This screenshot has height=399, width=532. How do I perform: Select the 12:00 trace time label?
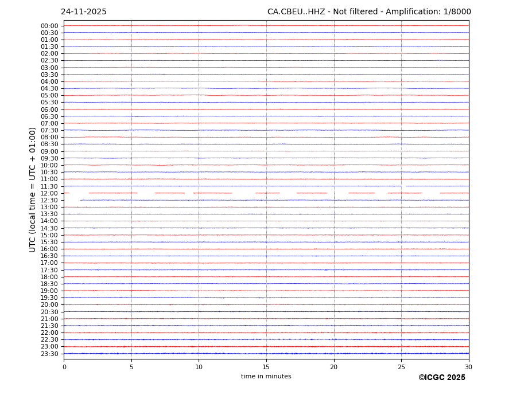(x=49, y=193)
